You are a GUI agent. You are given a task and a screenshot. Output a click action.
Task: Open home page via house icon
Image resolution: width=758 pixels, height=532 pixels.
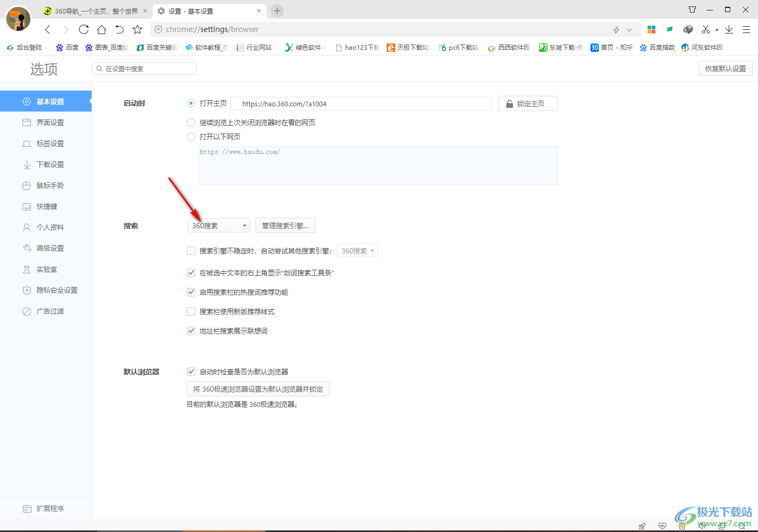pos(102,29)
